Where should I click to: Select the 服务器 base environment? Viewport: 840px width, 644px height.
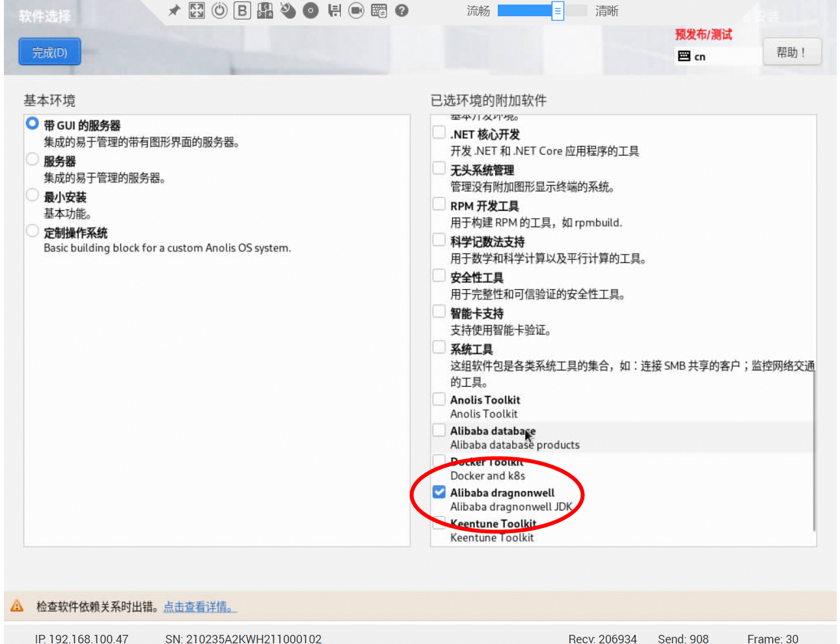tap(33, 159)
